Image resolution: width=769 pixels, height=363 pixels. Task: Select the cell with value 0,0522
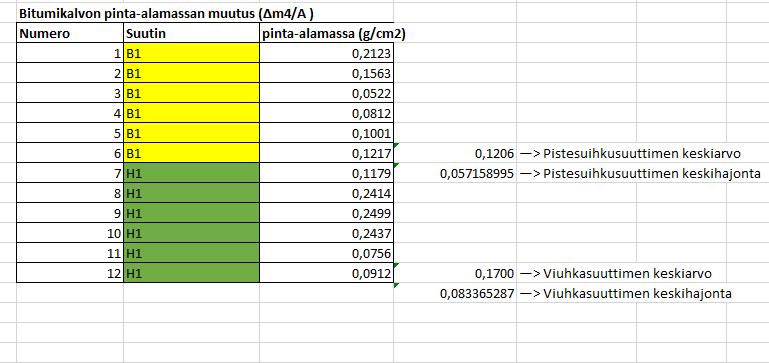tap(327, 93)
